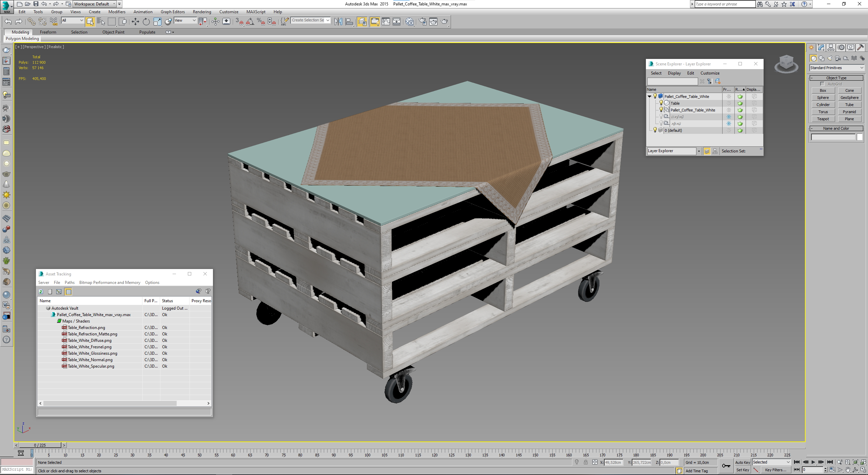Click the Teapot primitive button

click(823, 119)
